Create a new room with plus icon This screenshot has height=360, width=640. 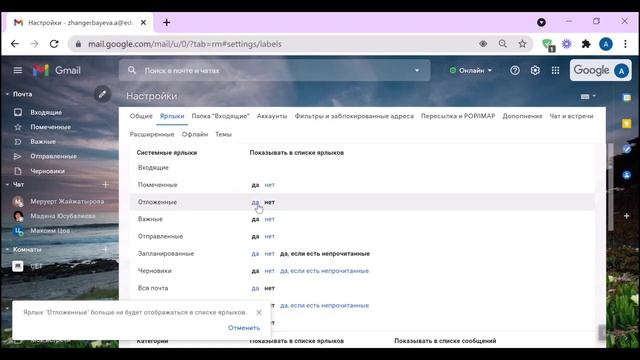coord(105,249)
